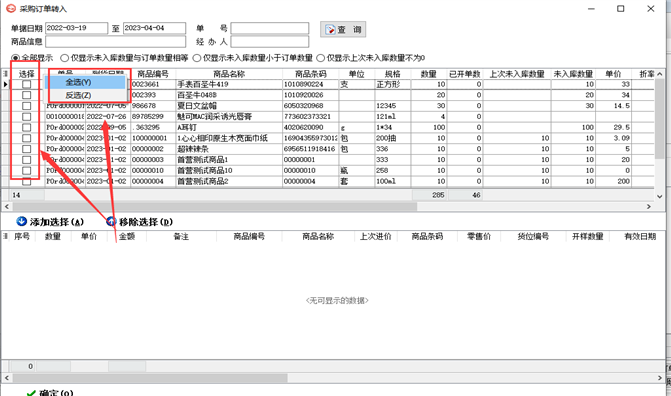Viewport: 671px width, 396px height.
Task: Check the 魅可MAC润采诱光唇膏 row checkbox
Action: (x=27, y=116)
